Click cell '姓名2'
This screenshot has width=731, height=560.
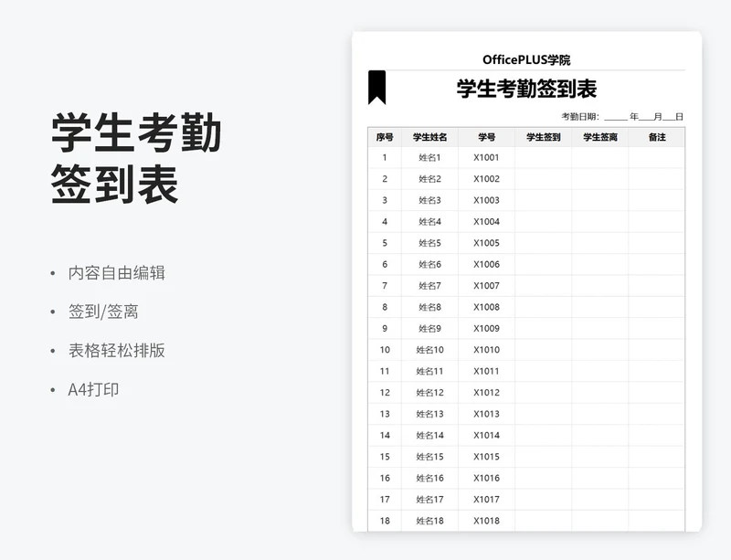click(x=429, y=179)
